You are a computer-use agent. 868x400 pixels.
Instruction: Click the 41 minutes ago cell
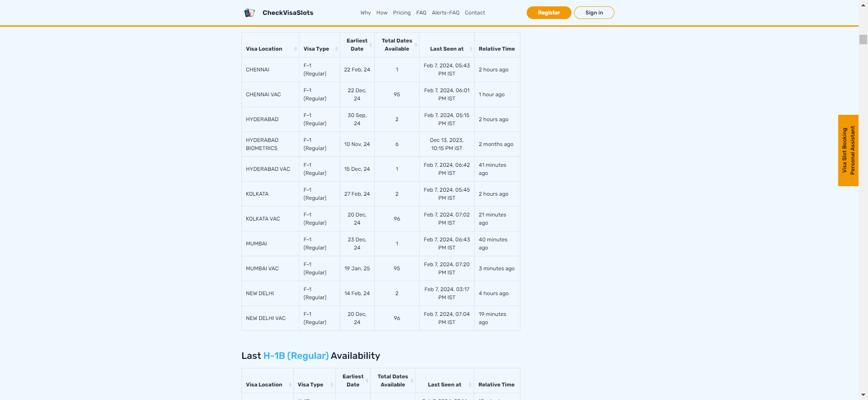point(497,169)
